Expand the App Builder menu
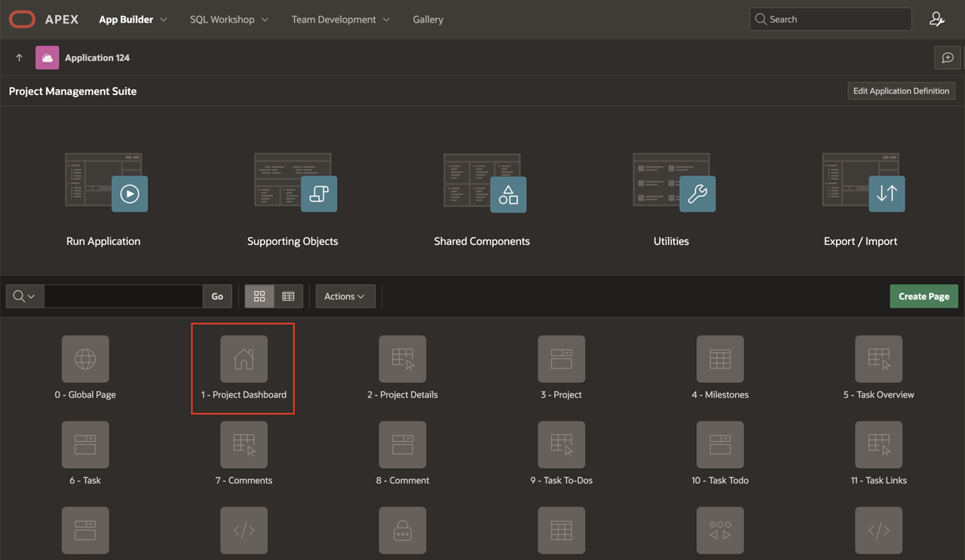Viewport: 965px width, 560px height. click(133, 20)
